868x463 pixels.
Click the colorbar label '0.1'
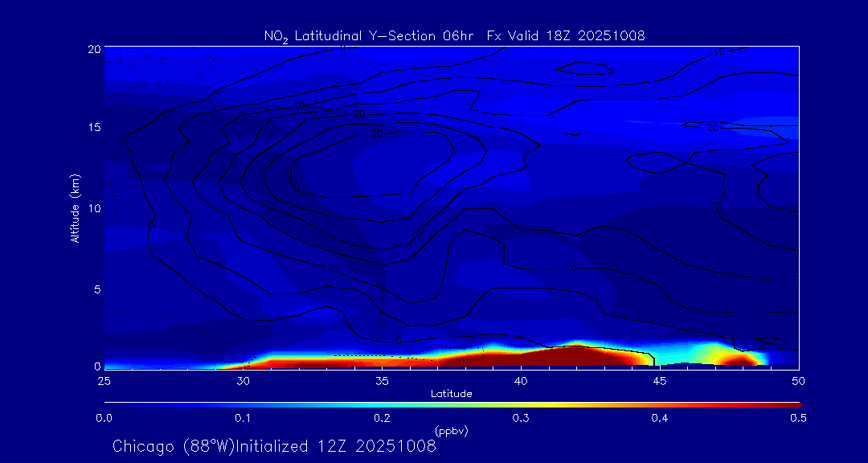click(243, 418)
